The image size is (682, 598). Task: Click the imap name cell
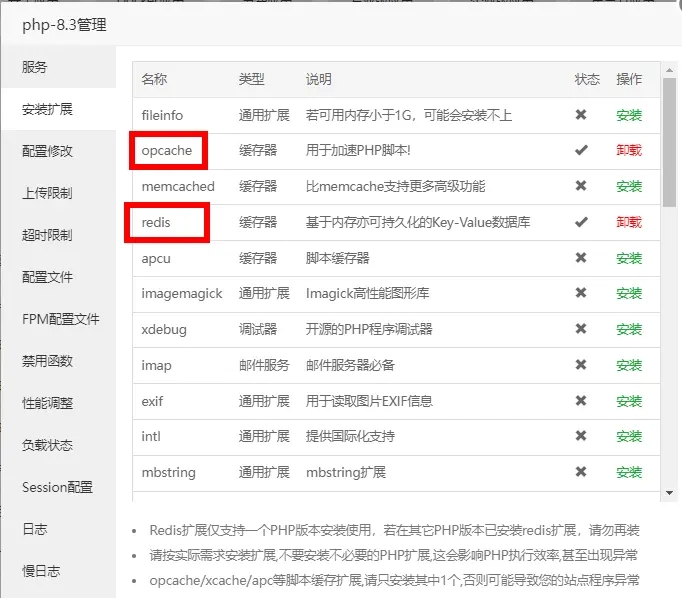coord(157,366)
